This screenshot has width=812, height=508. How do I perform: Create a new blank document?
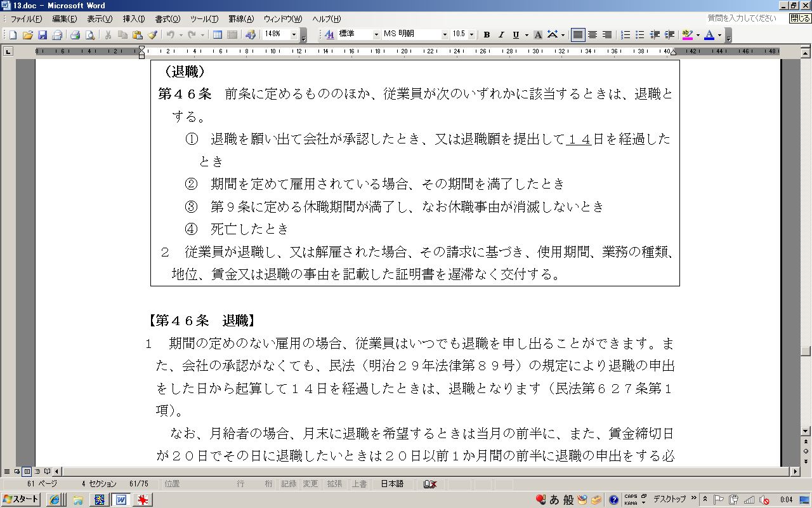13,35
